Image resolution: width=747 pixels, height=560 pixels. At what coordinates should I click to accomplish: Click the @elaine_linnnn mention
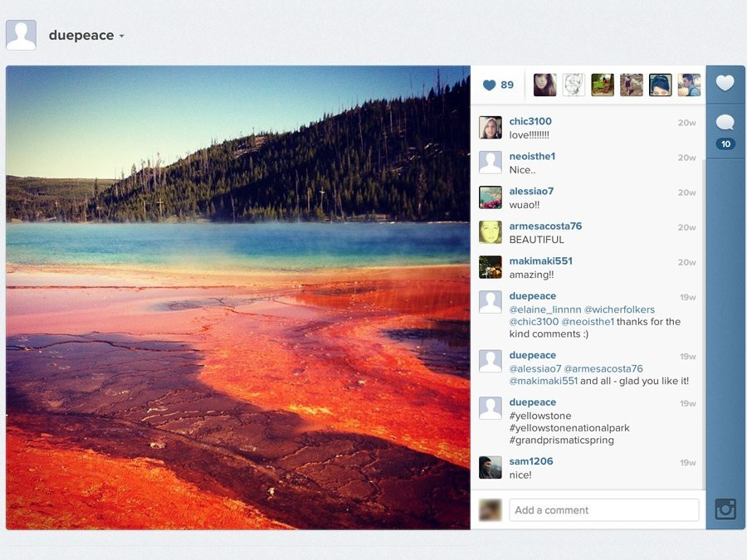544,309
